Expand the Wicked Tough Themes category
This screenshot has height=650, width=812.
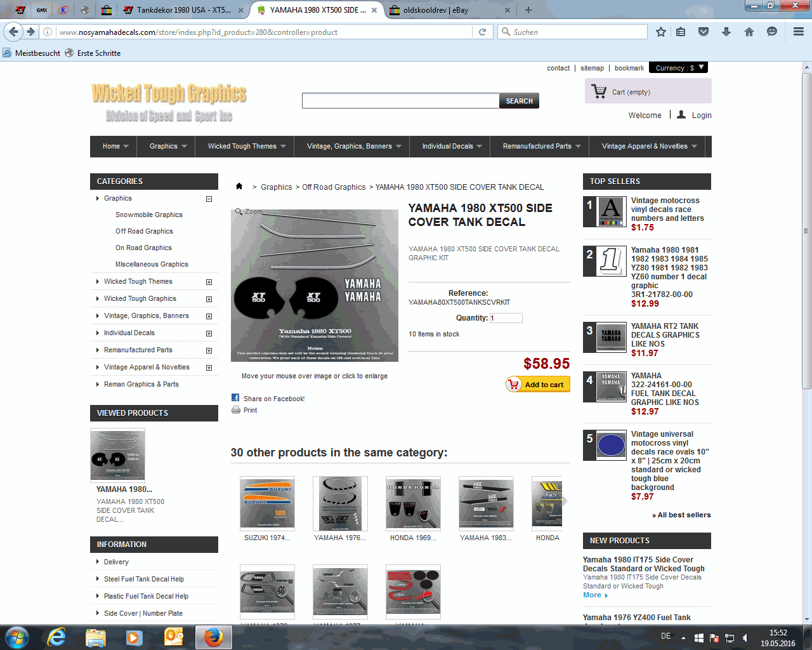coord(209,282)
